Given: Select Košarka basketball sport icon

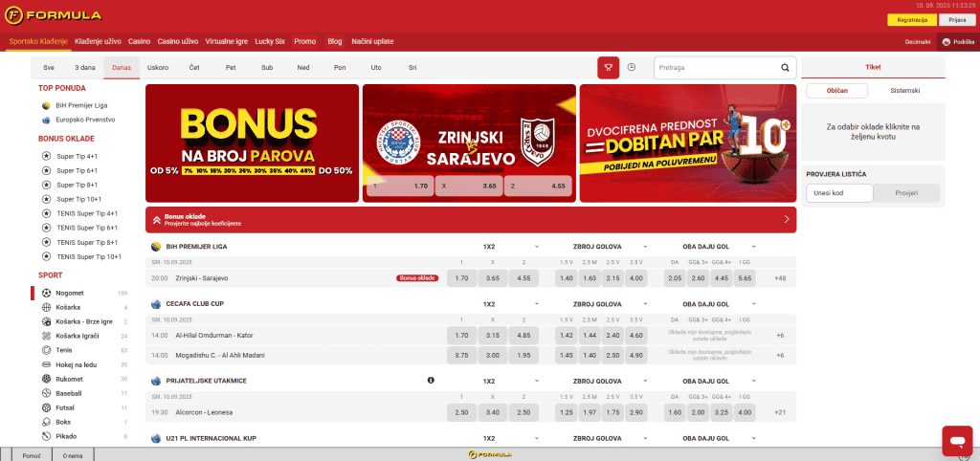Looking at the screenshot, I should [x=46, y=307].
